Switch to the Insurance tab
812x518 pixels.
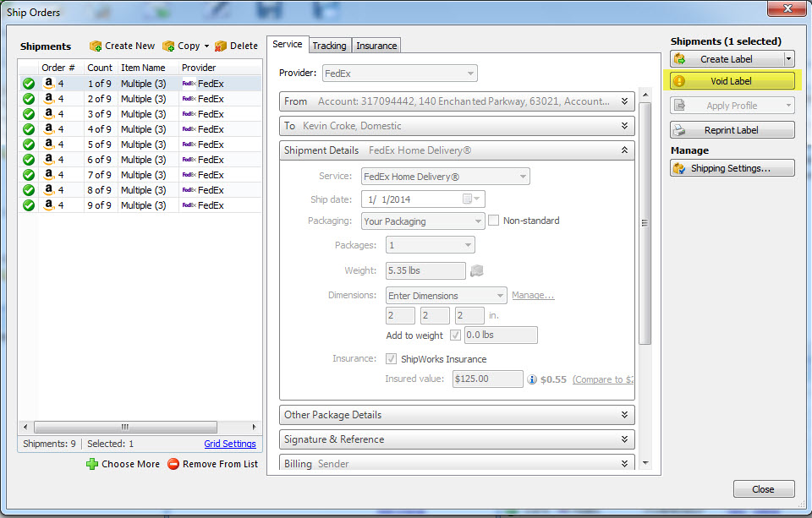pos(376,46)
